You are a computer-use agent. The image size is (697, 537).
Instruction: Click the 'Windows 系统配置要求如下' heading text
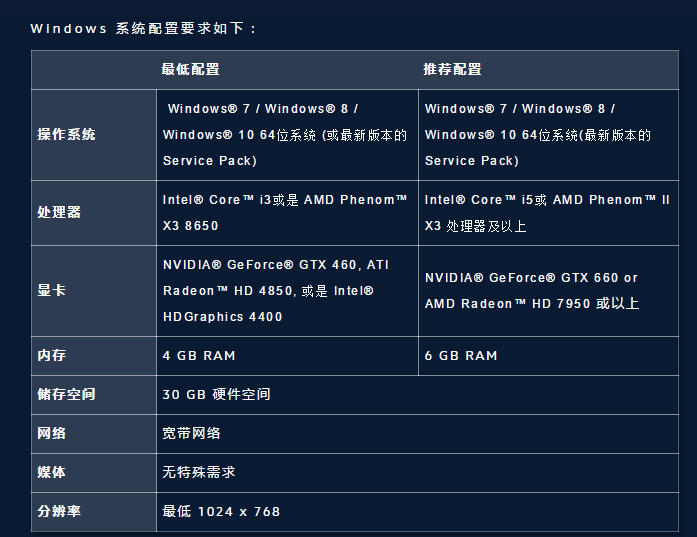pyautogui.click(x=144, y=28)
